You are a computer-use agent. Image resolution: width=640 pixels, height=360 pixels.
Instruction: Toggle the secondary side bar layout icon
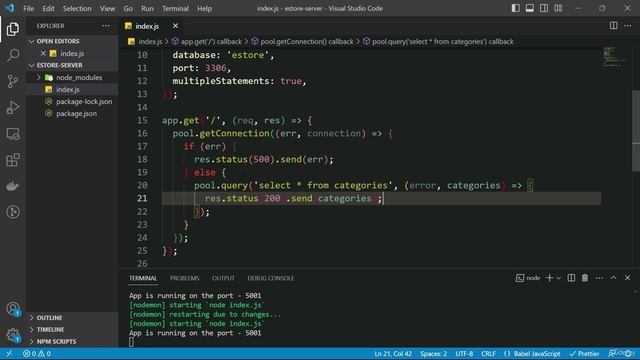point(544,8)
